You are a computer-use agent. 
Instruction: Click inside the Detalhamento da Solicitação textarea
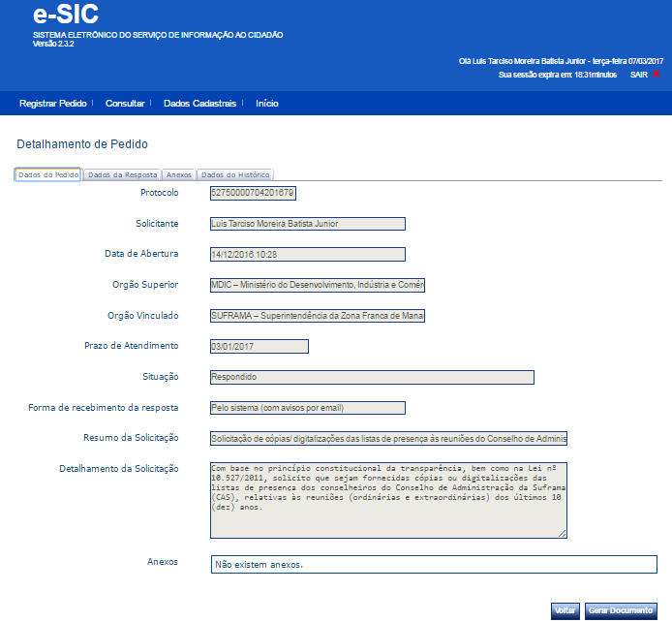[x=388, y=500]
